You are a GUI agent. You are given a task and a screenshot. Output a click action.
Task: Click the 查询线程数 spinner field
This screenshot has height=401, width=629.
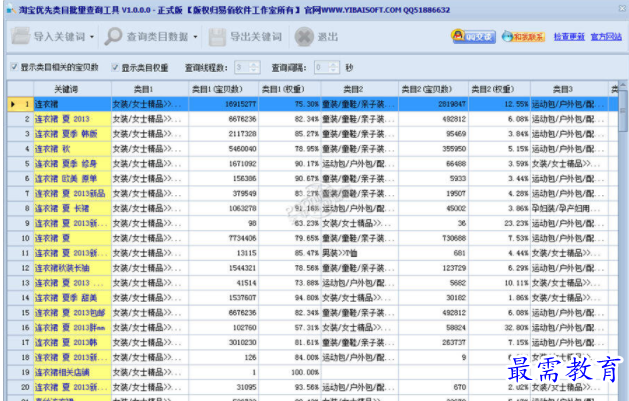click(x=248, y=67)
